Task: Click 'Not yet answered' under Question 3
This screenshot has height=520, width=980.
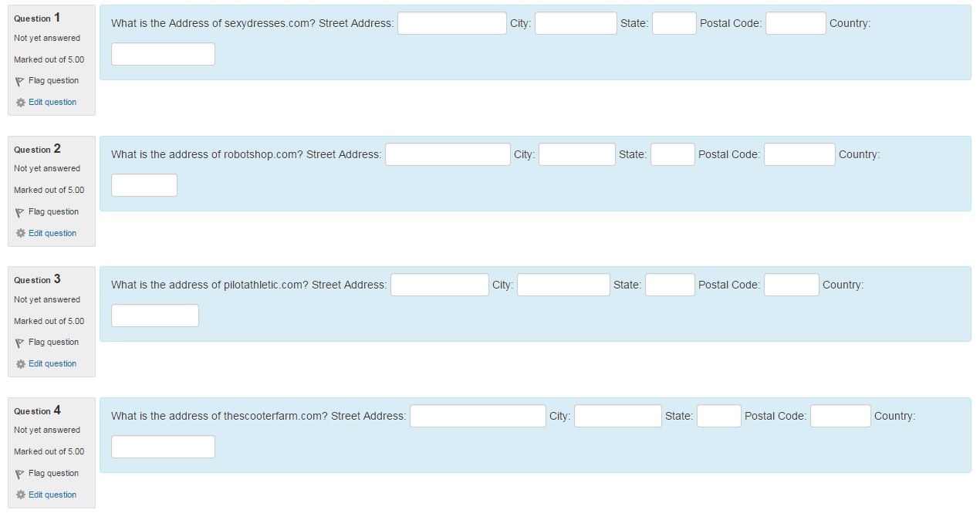Action: [x=47, y=299]
